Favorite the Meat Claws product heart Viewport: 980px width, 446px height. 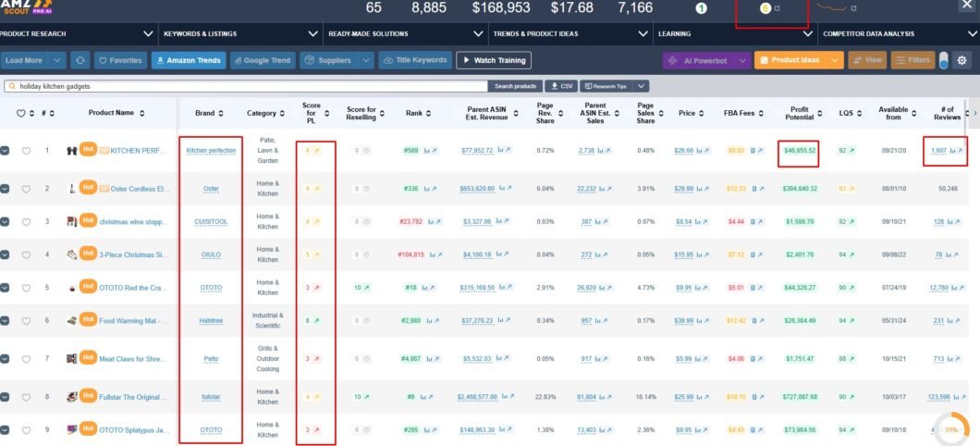tap(26, 359)
